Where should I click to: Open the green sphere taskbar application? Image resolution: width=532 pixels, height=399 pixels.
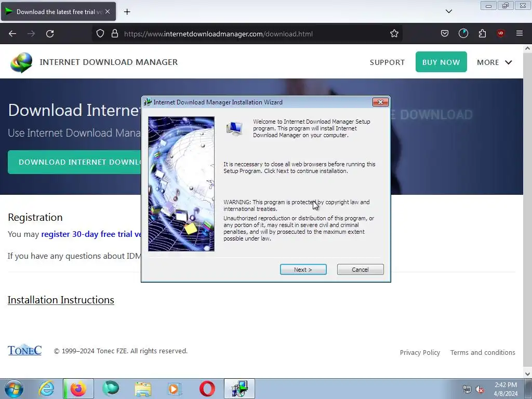(111, 389)
